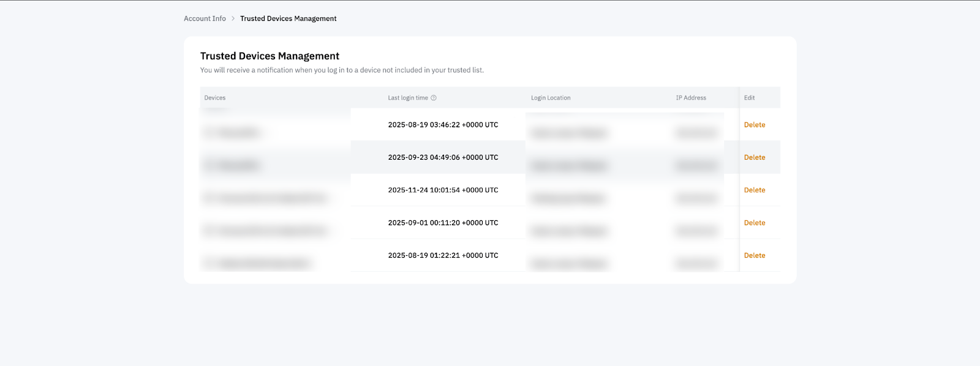Screen dimensions: 980x366
Task: Delete the device logged in 2025-08-19 01:22:21
Action: 754,256
